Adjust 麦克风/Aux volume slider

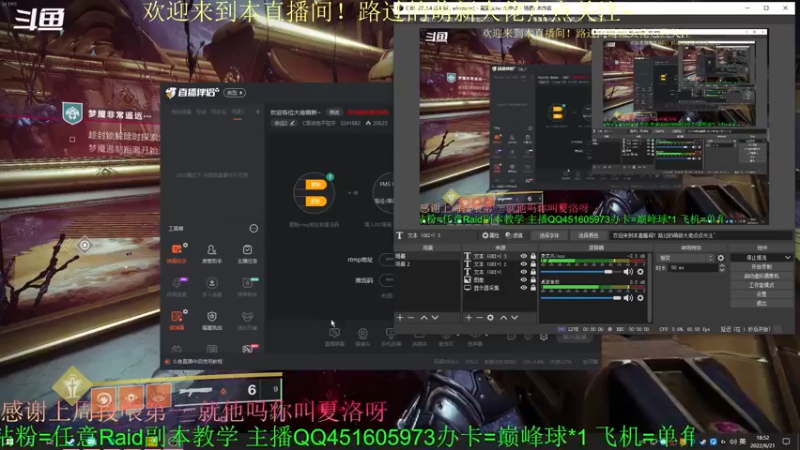[581, 272]
